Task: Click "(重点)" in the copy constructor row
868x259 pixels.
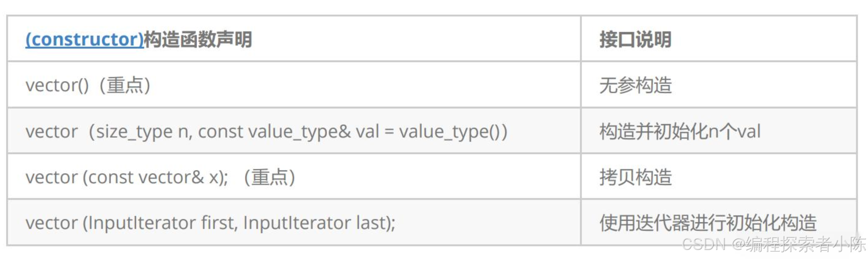Action: click(x=269, y=177)
